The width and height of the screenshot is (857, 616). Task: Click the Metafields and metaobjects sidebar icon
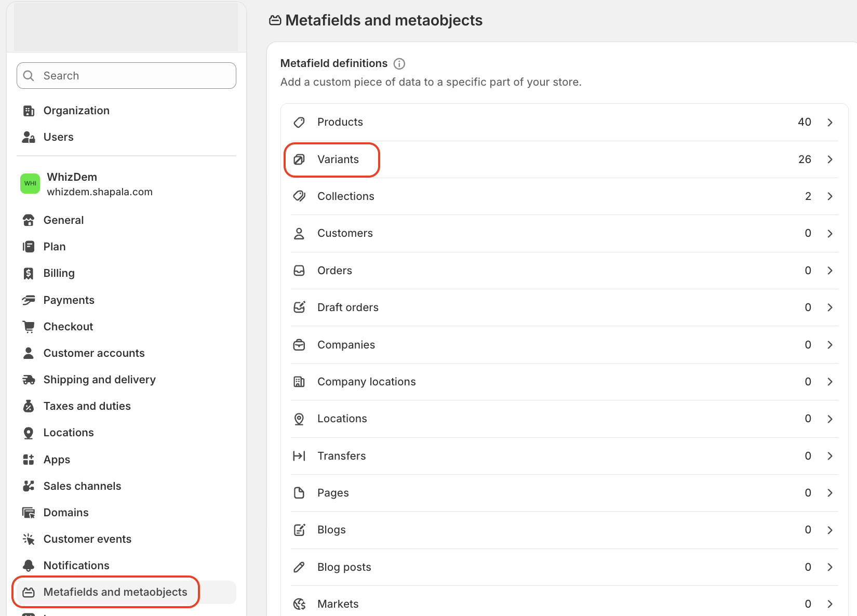(29, 592)
